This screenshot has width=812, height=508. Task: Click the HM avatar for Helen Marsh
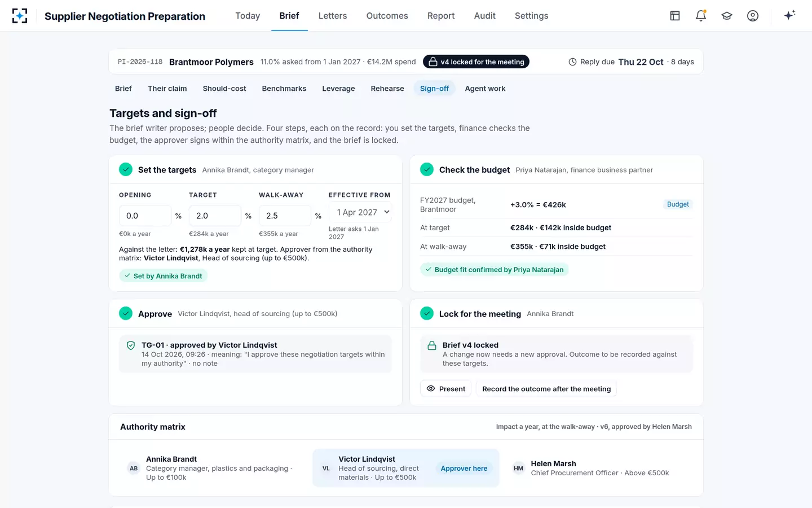tap(518, 468)
